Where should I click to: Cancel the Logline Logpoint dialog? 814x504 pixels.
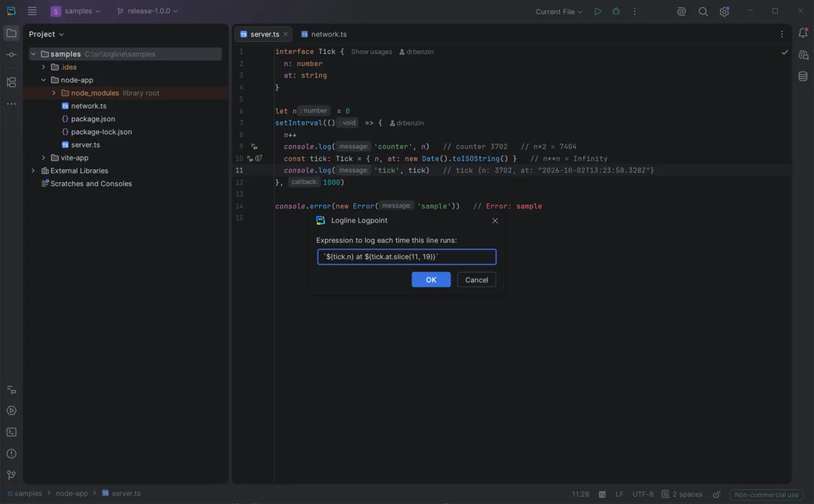(476, 280)
